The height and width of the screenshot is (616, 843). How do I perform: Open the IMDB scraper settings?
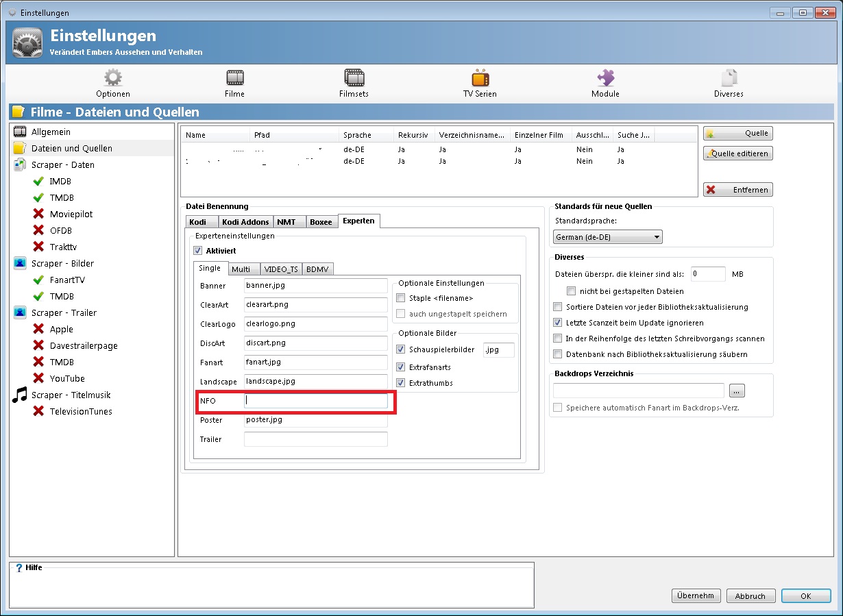coord(60,181)
